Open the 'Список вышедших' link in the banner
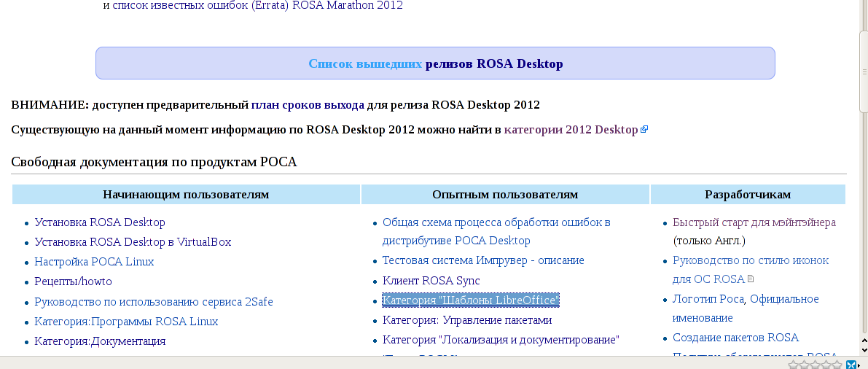The height and width of the screenshot is (369, 868). (x=365, y=63)
